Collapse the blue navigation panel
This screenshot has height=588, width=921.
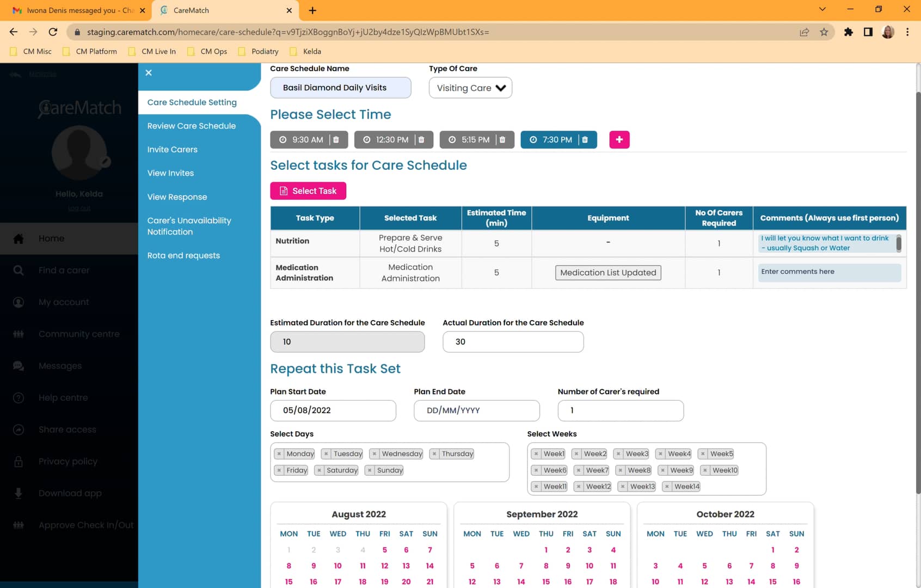(x=148, y=72)
